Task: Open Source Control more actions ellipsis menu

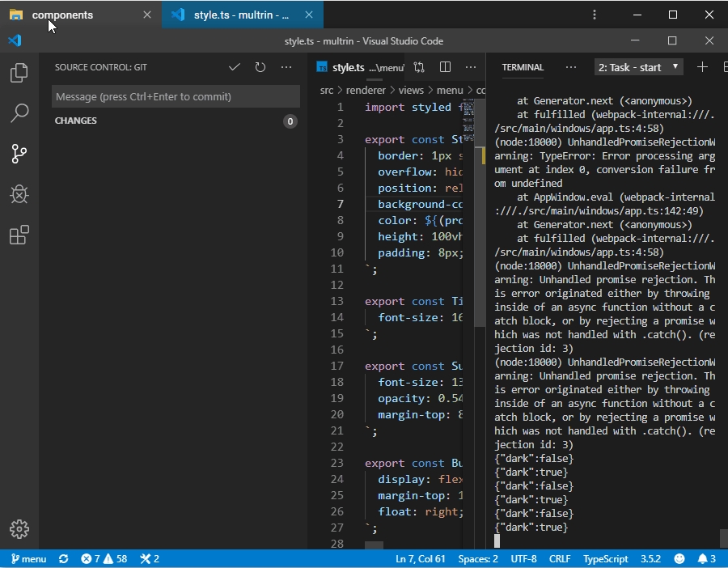Action: pos(286,67)
